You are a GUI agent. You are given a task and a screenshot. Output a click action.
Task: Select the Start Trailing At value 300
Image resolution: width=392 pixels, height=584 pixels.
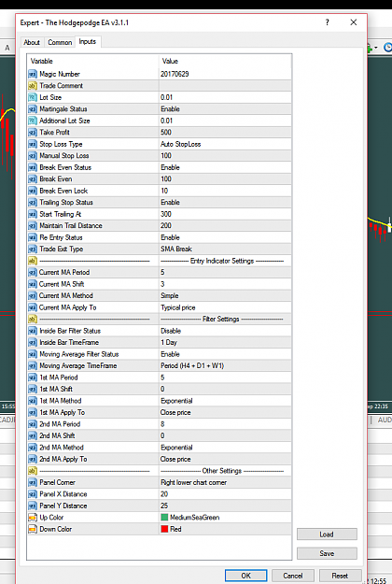click(225, 214)
